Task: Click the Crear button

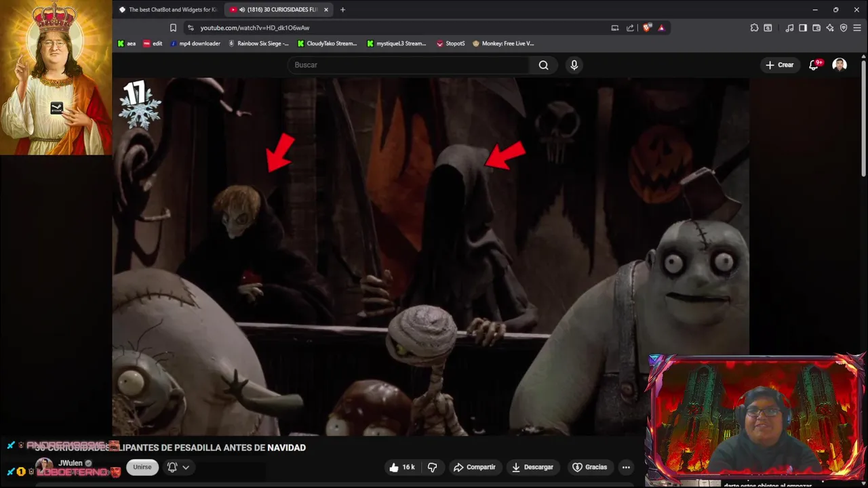Action: [779, 65]
